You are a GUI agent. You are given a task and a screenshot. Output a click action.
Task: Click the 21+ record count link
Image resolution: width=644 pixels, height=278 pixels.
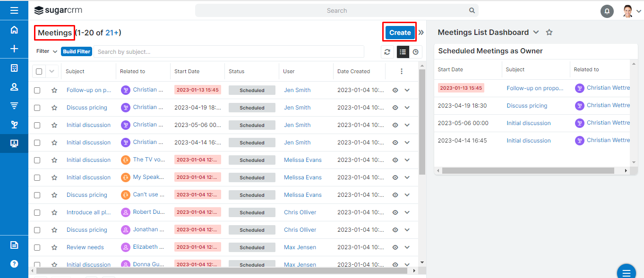point(112,33)
